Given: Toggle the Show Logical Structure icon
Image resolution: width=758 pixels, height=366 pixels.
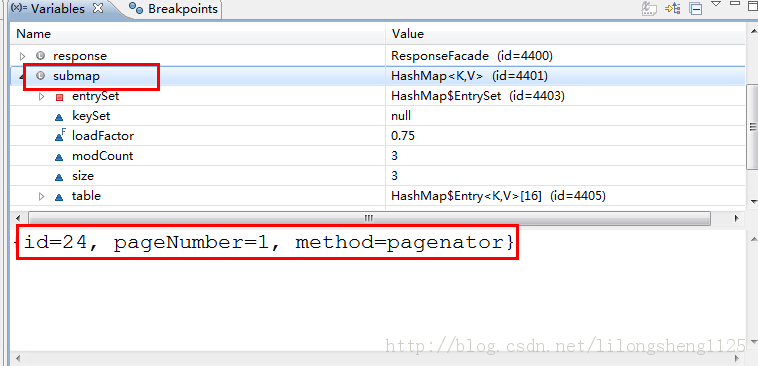Looking at the screenshot, I should [x=673, y=8].
